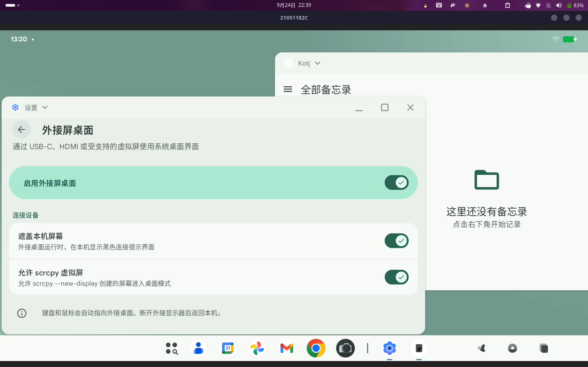Image resolution: width=588 pixels, height=367 pixels.
Task: Turn off 允许 scrcpy 虚拟屏 switch
Action: (x=396, y=277)
